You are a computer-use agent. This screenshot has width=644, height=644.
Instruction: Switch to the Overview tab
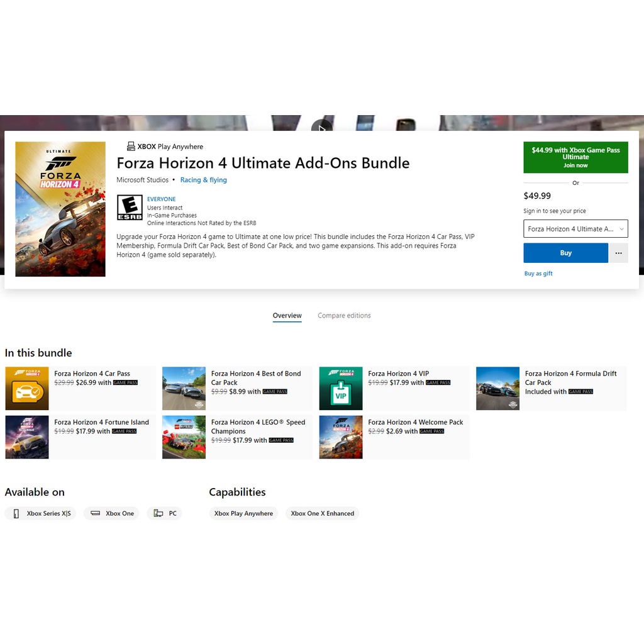tap(287, 316)
